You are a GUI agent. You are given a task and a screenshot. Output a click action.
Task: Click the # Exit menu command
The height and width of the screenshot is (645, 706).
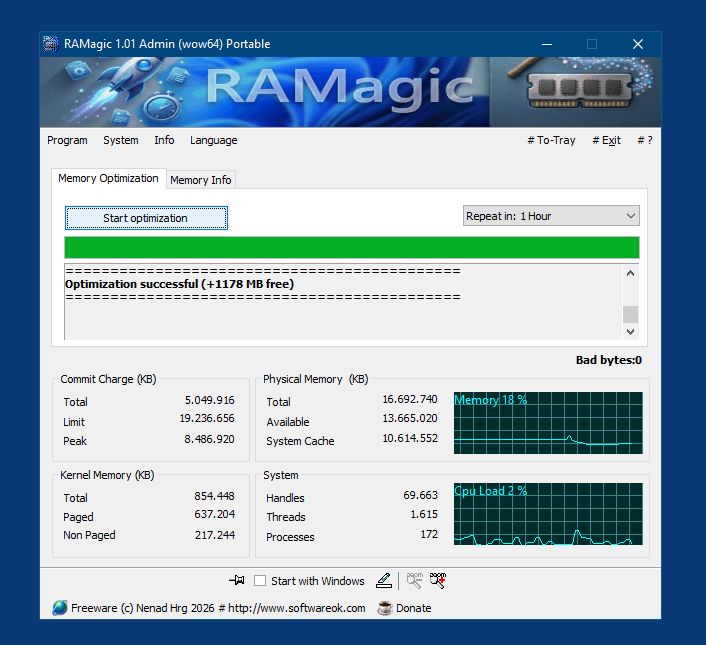point(606,140)
